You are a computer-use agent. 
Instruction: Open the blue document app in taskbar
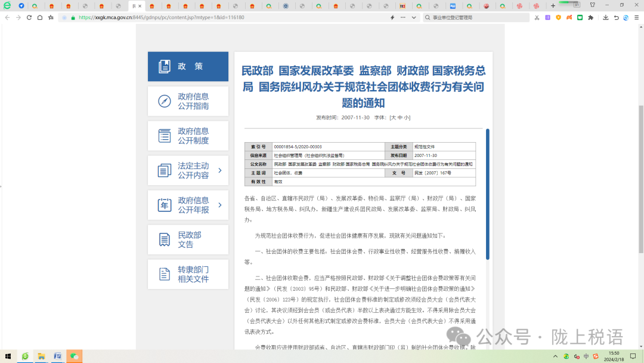click(x=58, y=356)
